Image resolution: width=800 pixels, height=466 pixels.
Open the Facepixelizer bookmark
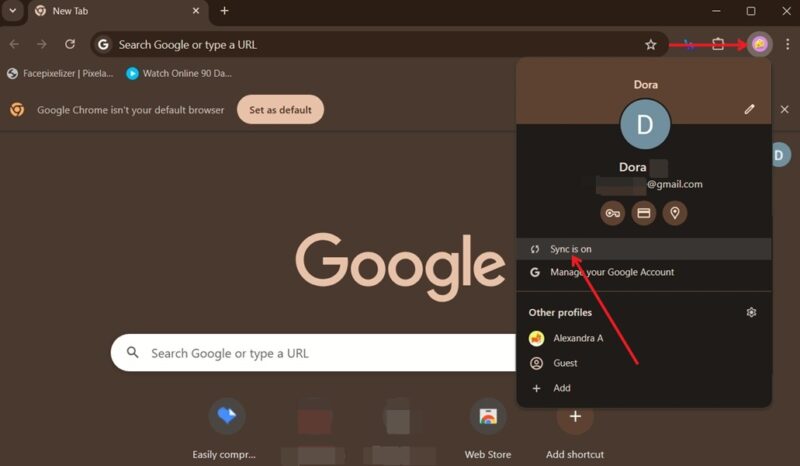coord(60,73)
